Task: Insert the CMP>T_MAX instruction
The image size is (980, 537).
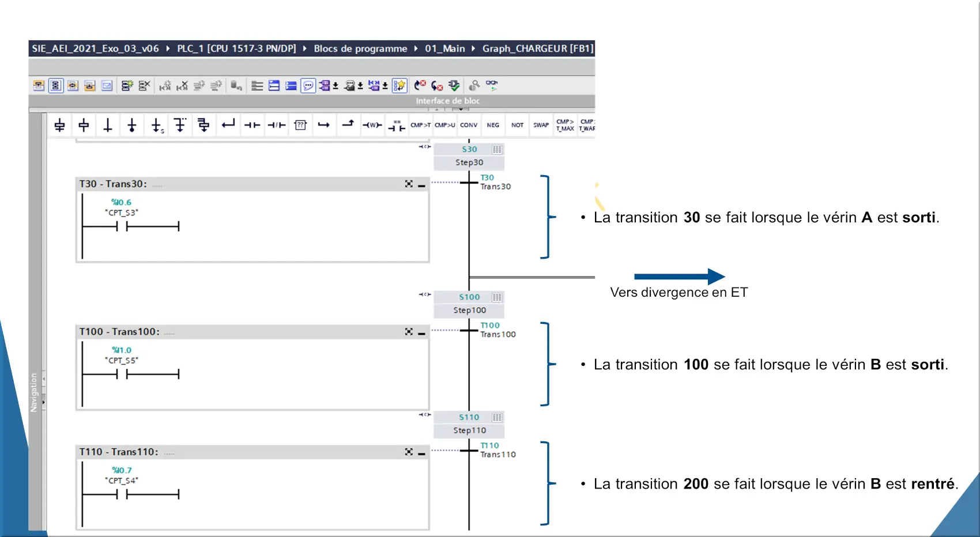Action: click(x=565, y=125)
